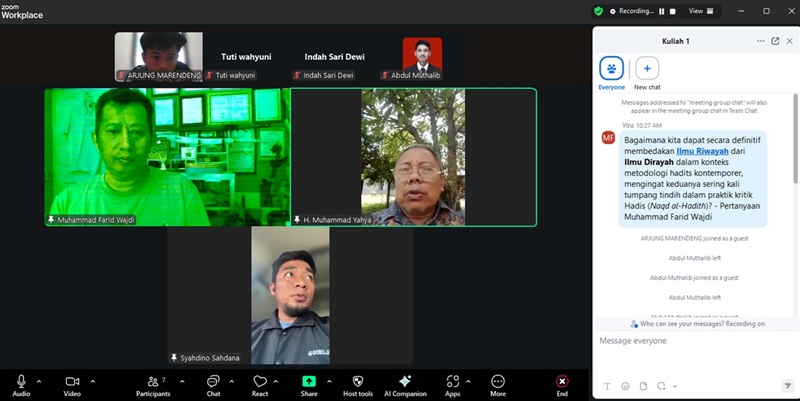The width and height of the screenshot is (800, 401).
Task: Mute or unmute the Audio microphone
Action: pyautogui.click(x=21, y=386)
